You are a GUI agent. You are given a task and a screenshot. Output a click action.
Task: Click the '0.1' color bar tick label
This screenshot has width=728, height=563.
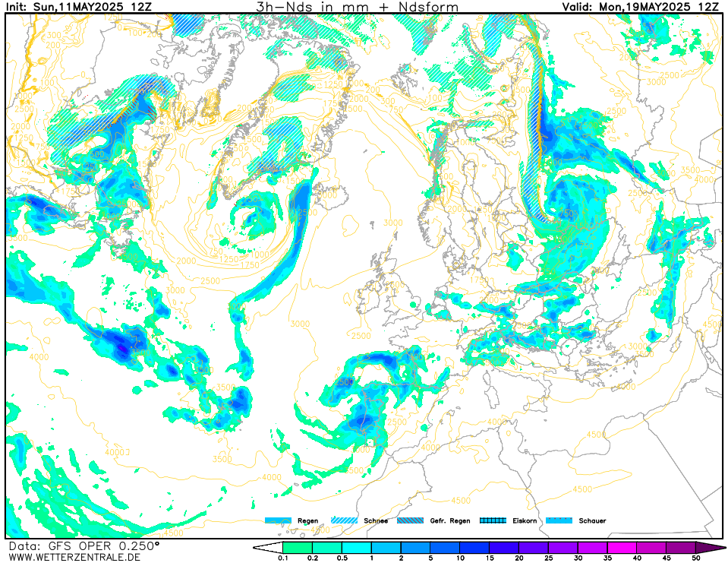pos(282,558)
